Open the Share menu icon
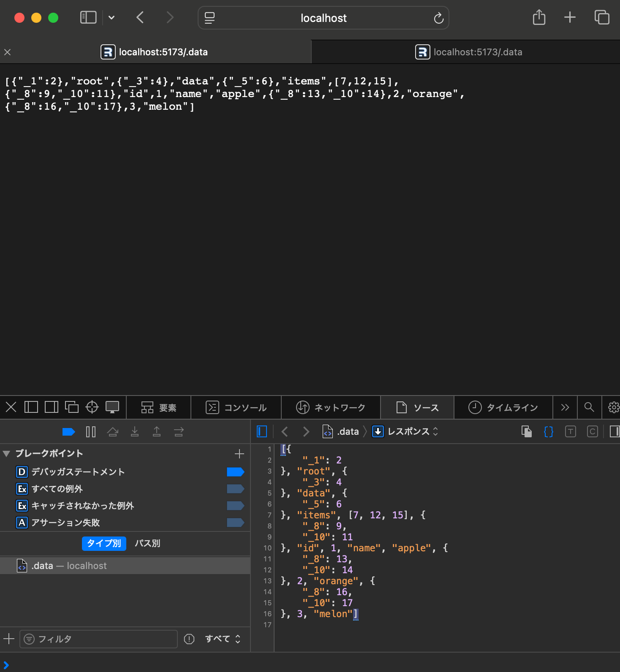Image resolution: width=620 pixels, height=672 pixels. pyautogui.click(x=539, y=18)
